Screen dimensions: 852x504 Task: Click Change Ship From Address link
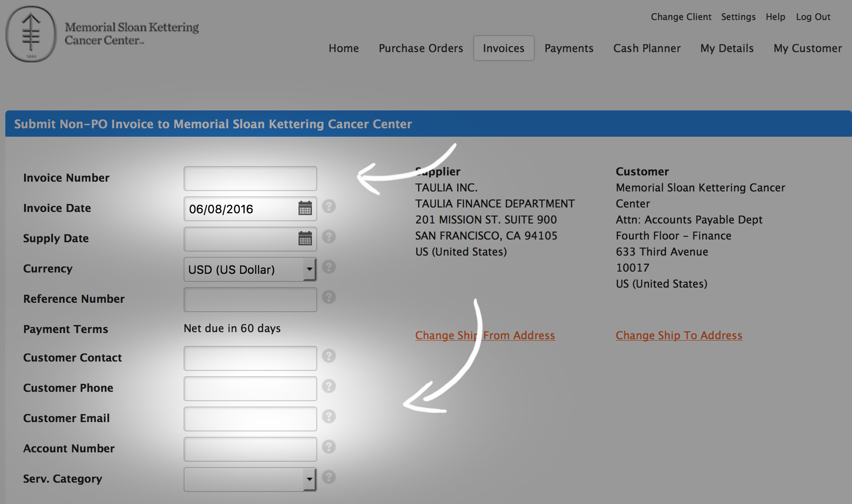(x=485, y=335)
